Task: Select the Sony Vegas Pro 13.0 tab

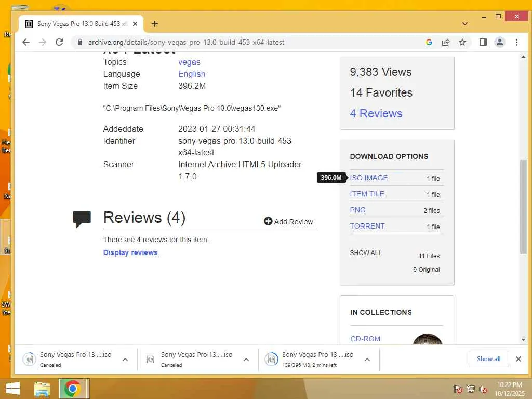Action: tap(82, 24)
